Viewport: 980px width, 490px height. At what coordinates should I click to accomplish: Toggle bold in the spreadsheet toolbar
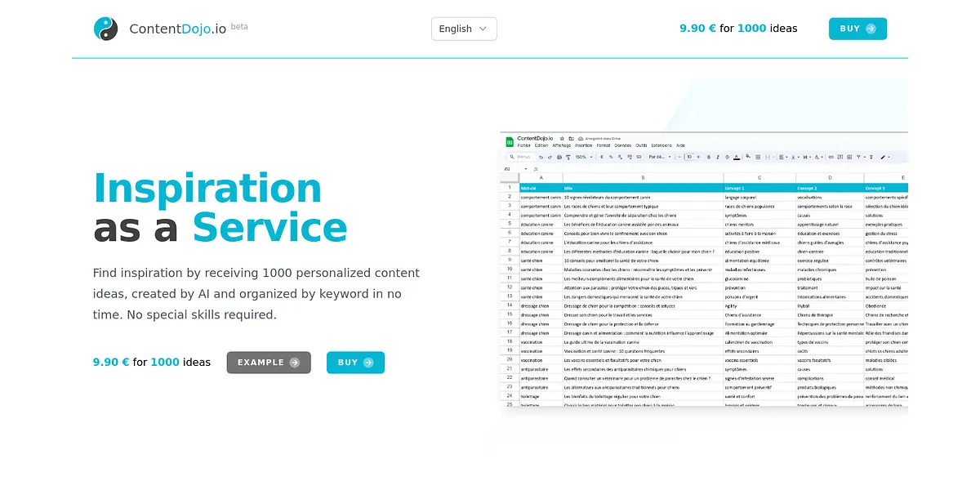coord(708,157)
